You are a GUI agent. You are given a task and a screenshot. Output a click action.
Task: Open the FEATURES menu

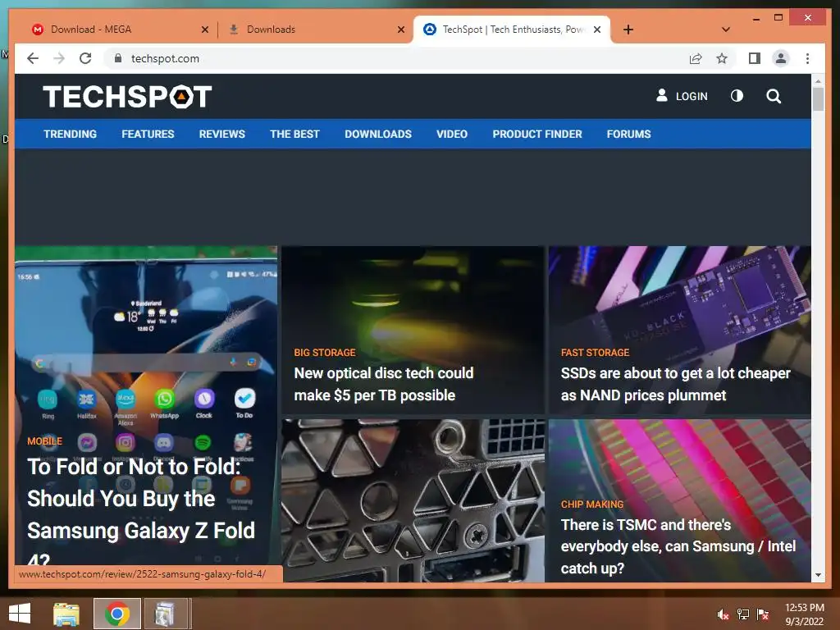(148, 134)
